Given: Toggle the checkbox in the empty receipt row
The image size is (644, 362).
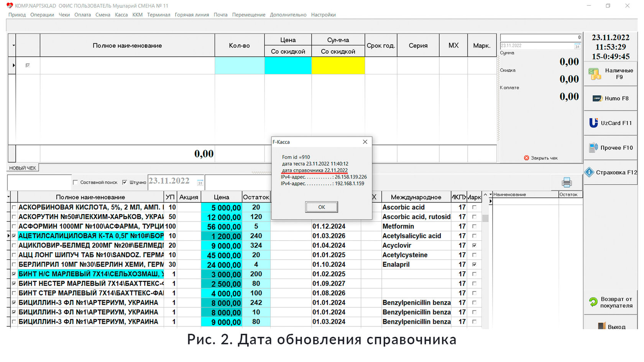Looking at the screenshot, I should tap(28, 66).
